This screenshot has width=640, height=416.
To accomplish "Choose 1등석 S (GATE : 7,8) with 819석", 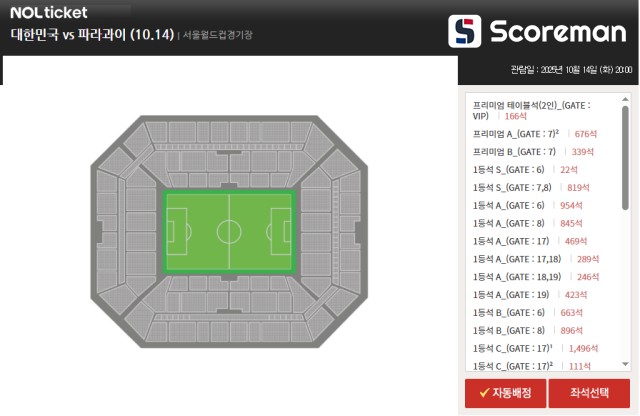I will (533, 187).
